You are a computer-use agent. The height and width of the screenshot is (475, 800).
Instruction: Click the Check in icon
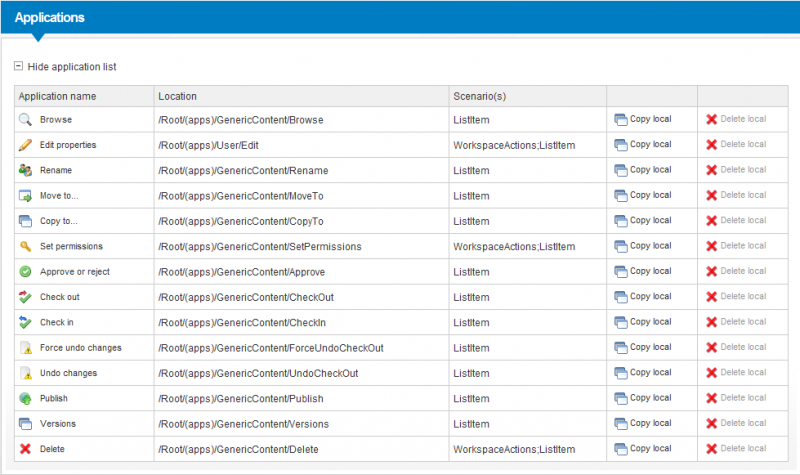click(25, 322)
